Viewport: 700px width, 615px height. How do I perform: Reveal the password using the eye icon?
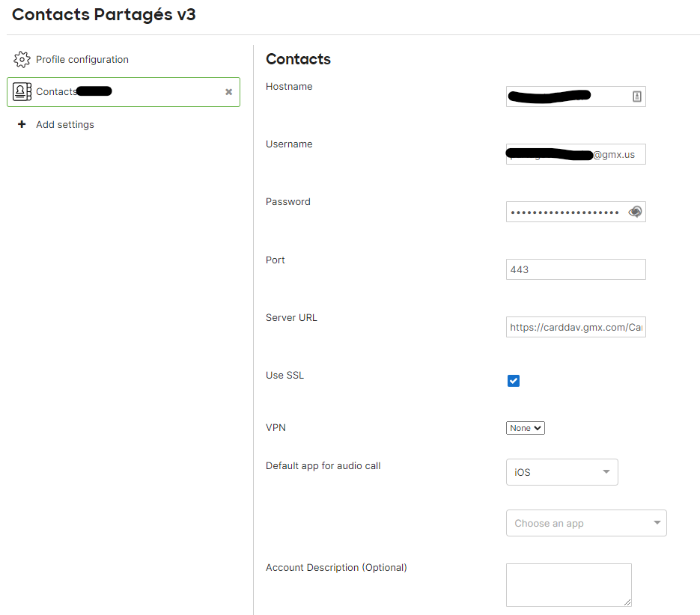635,211
